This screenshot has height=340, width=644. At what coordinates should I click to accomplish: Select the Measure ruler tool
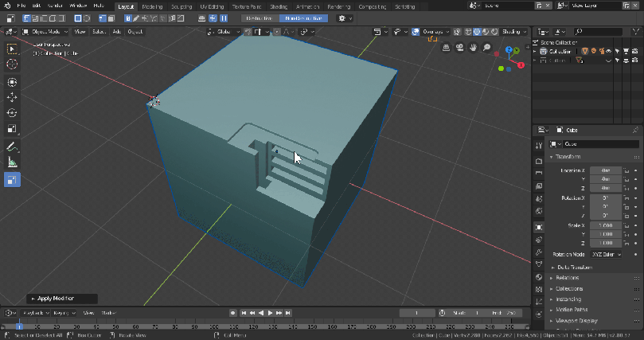click(12, 162)
